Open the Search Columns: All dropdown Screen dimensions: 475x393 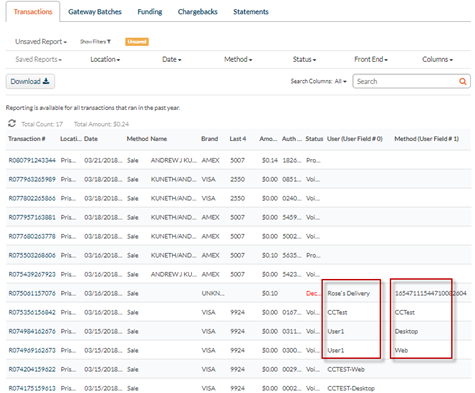click(319, 81)
